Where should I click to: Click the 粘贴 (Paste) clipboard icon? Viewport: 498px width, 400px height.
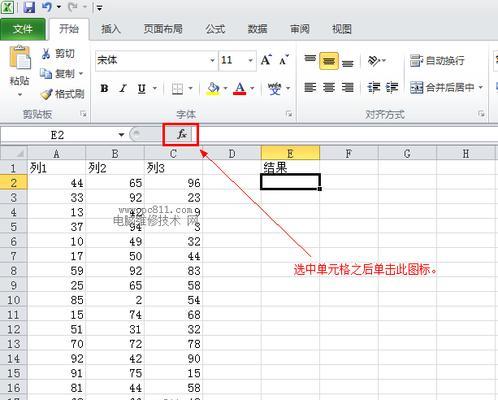pyautogui.click(x=20, y=58)
